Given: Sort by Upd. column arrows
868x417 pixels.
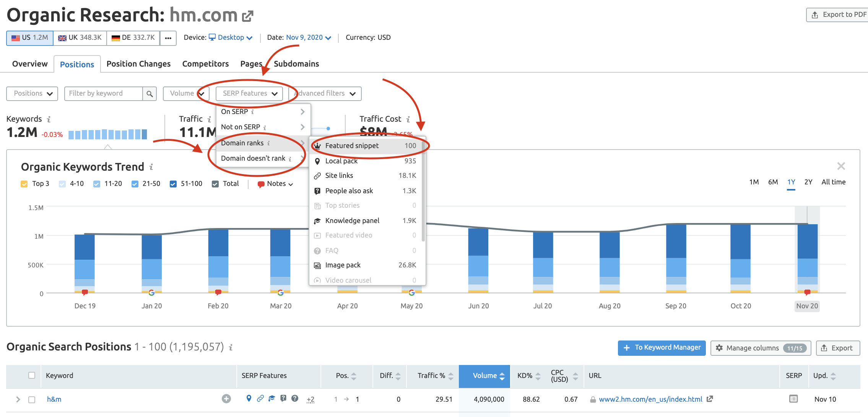Looking at the screenshot, I should pyautogui.click(x=833, y=376).
